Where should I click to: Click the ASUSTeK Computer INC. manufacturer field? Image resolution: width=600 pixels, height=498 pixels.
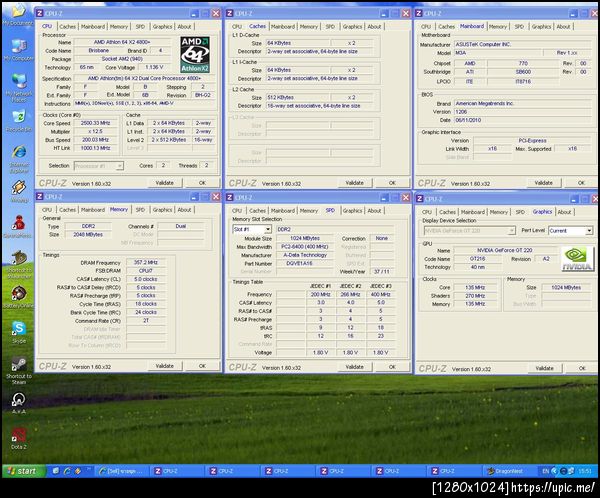(522, 44)
